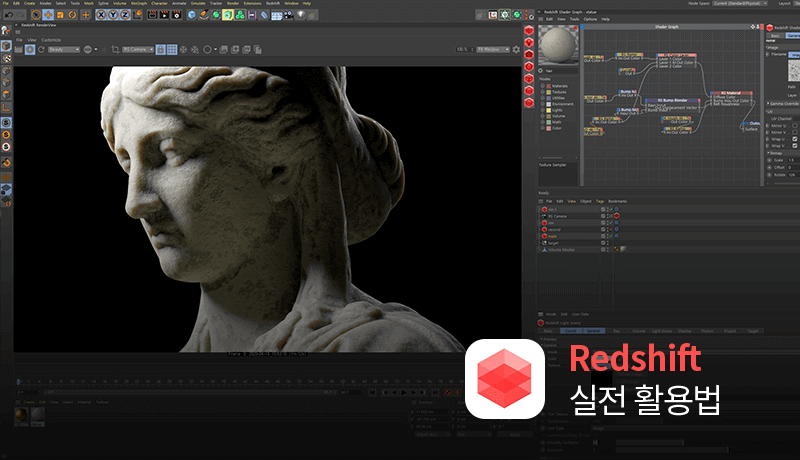The image size is (800, 460).
Task: Click the Cube primitive icon
Action: click(x=191, y=15)
